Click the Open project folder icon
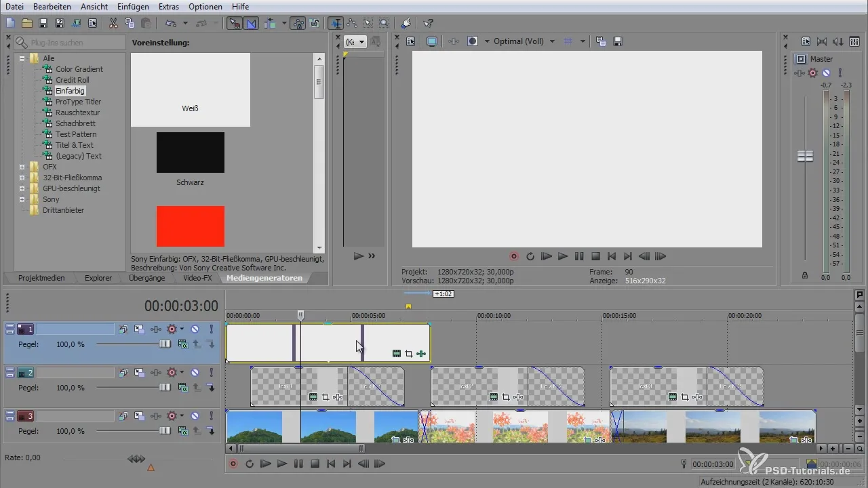Image resolution: width=868 pixels, height=488 pixels. click(x=26, y=23)
